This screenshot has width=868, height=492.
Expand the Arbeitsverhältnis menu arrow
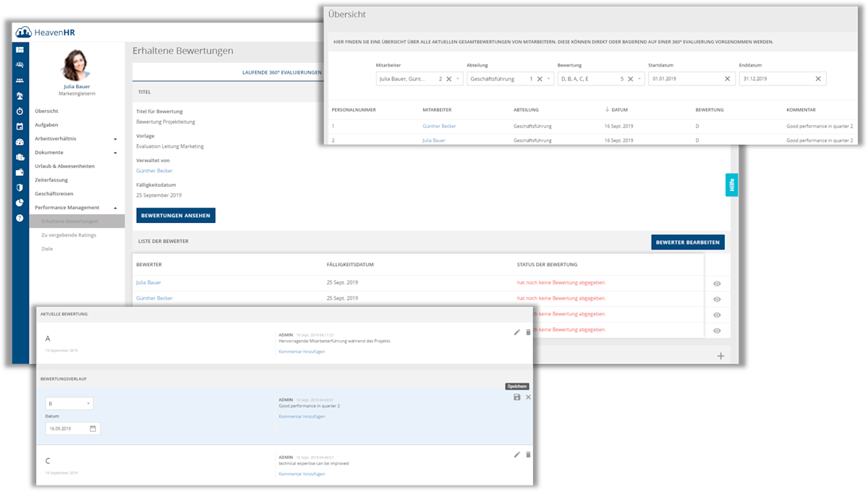[x=116, y=139]
